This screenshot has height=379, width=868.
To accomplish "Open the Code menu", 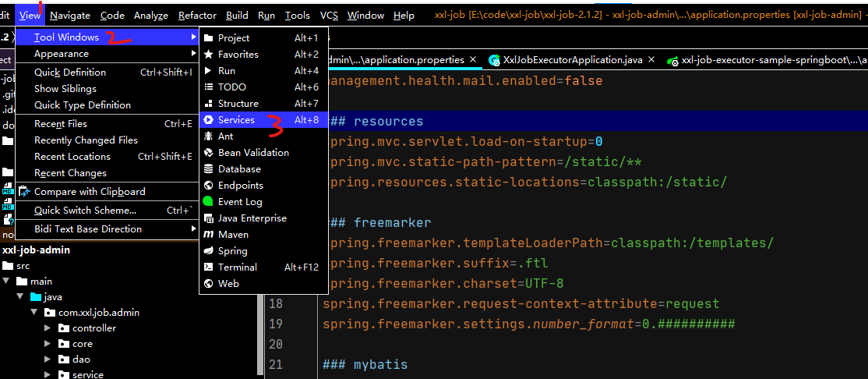I will click(x=112, y=16).
